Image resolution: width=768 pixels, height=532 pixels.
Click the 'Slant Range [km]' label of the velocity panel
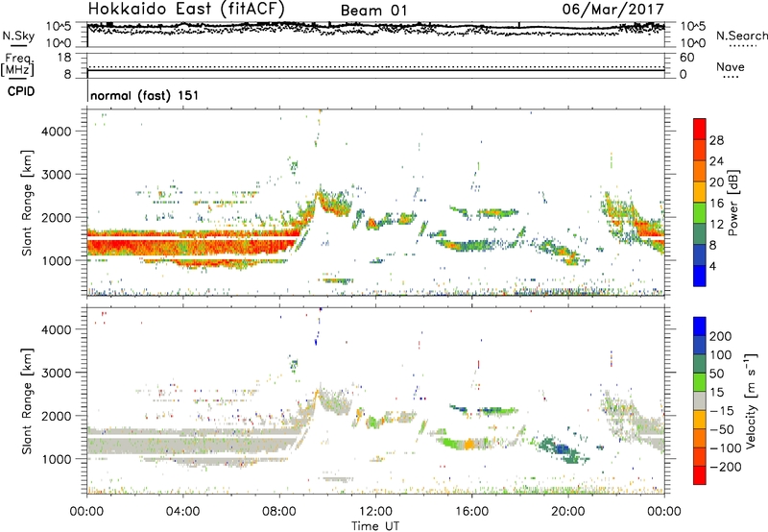pos(27,400)
